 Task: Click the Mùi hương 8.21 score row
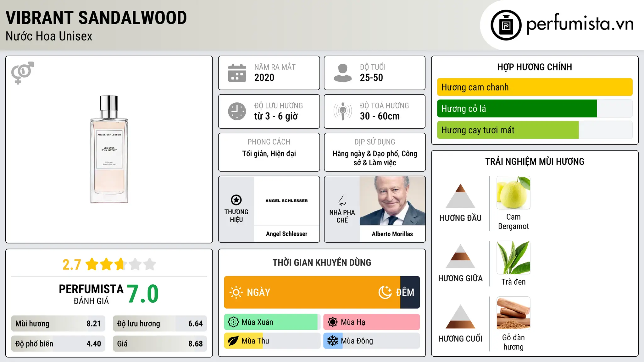pyautogui.click(x=58, y=324)
